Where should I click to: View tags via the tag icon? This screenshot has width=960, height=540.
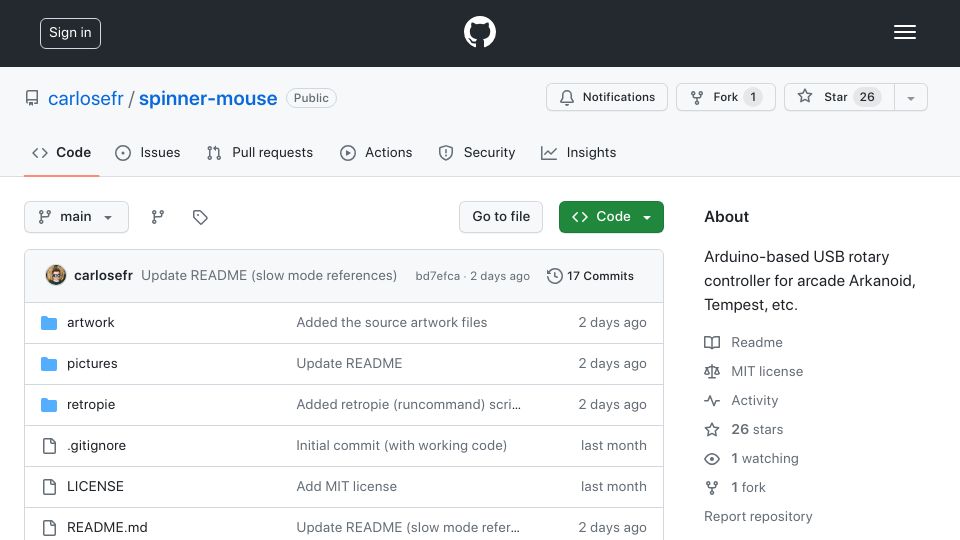point(200,217)
